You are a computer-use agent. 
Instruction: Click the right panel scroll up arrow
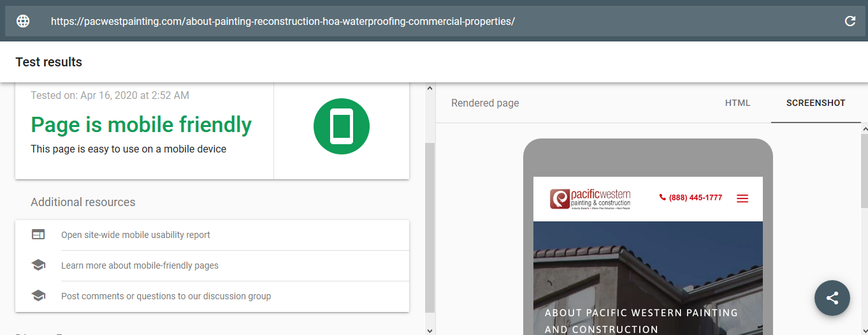(x=864, y=130)
